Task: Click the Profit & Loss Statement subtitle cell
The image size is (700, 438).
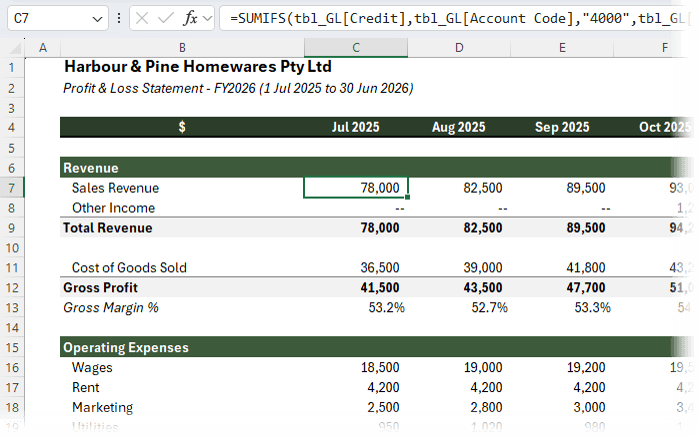Action: point(238,88)
